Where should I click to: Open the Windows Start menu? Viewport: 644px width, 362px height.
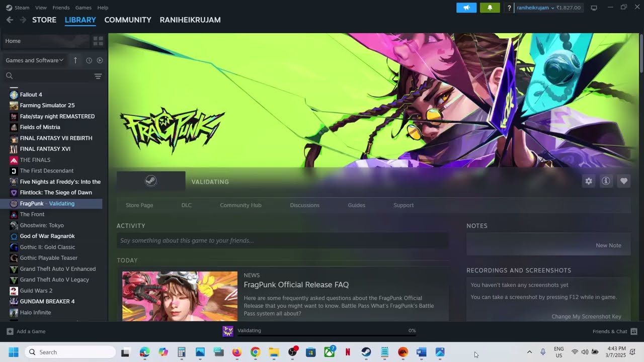pos(14,352)
